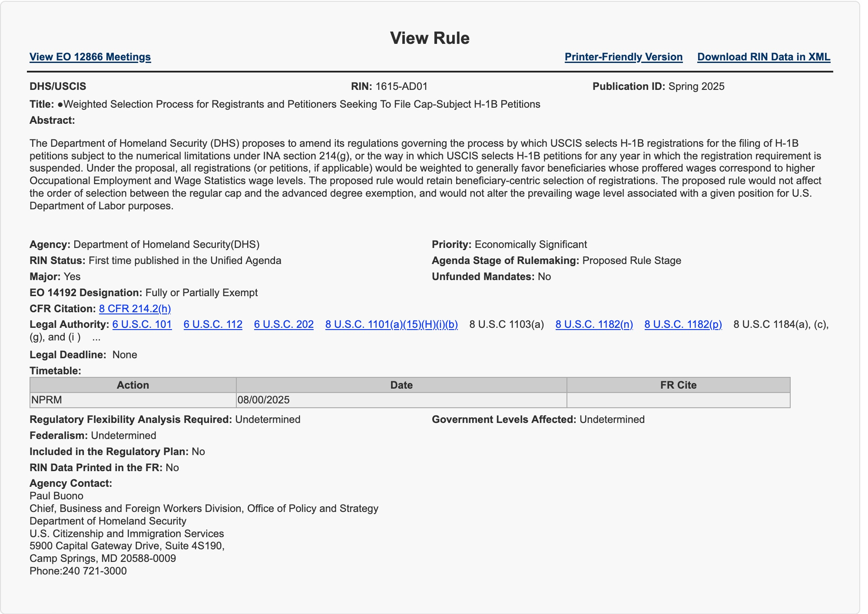Click the Date column header in Timetable
Viewport: 868px width, 614px height.
[x=401, y=385]
